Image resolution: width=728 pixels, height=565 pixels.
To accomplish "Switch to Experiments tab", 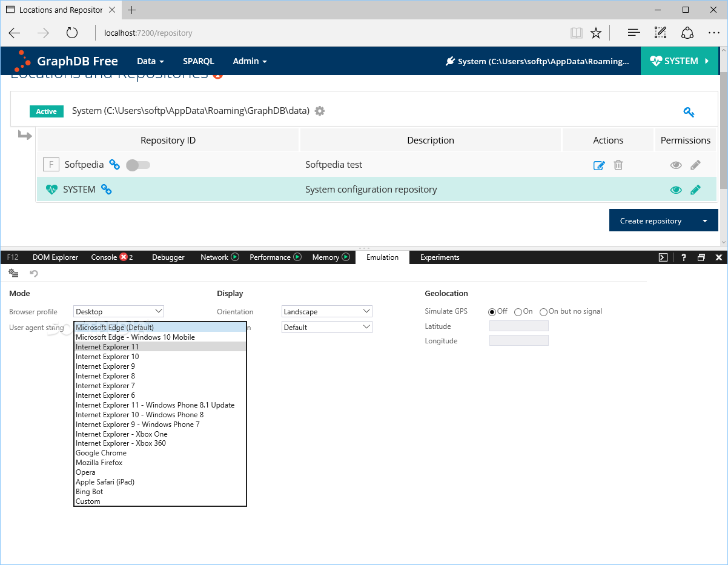I will [440, 257].
